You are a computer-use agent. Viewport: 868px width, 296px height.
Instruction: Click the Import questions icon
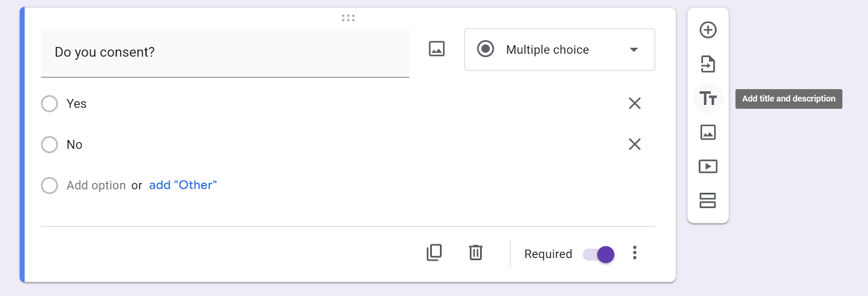[708, 64]
